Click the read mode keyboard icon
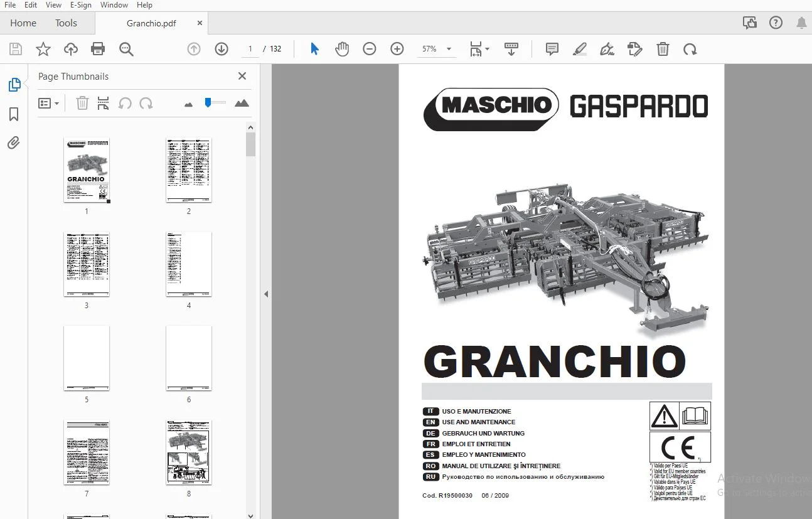Screen dimensions: 812x519 (511, 49)
